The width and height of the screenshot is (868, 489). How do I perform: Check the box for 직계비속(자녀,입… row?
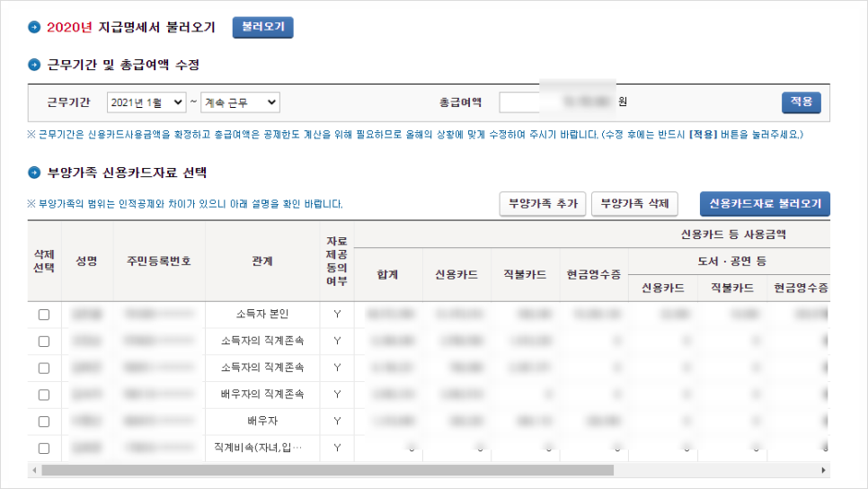[44, 448]
